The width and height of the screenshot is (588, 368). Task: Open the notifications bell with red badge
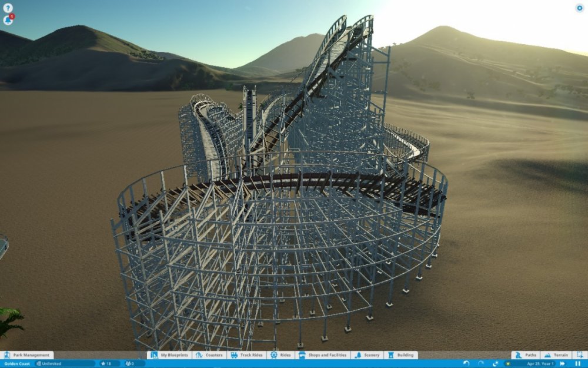point(8,20)
